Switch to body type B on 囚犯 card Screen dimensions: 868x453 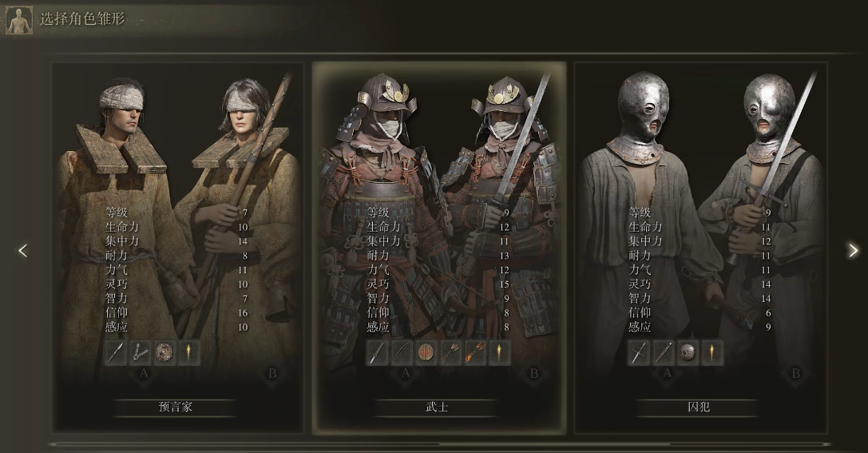[795, 373]
